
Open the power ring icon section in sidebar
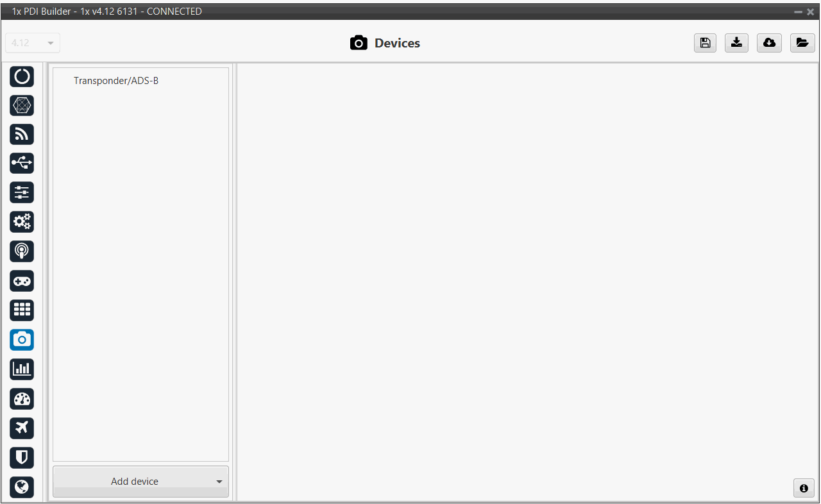click(22, 76)
